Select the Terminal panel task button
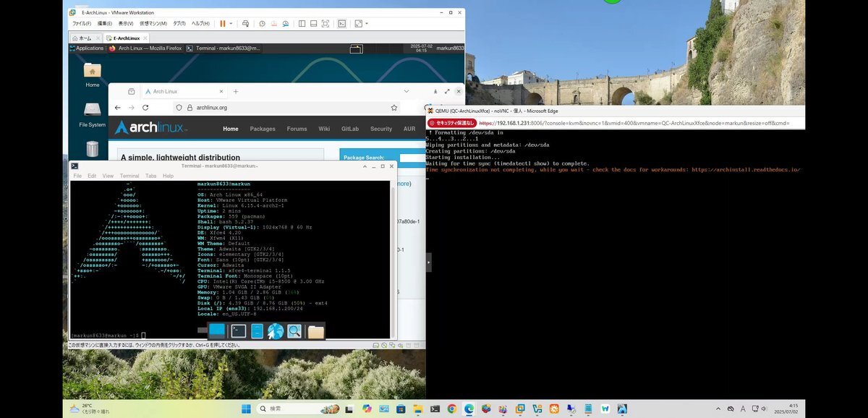 click(224, 48)
